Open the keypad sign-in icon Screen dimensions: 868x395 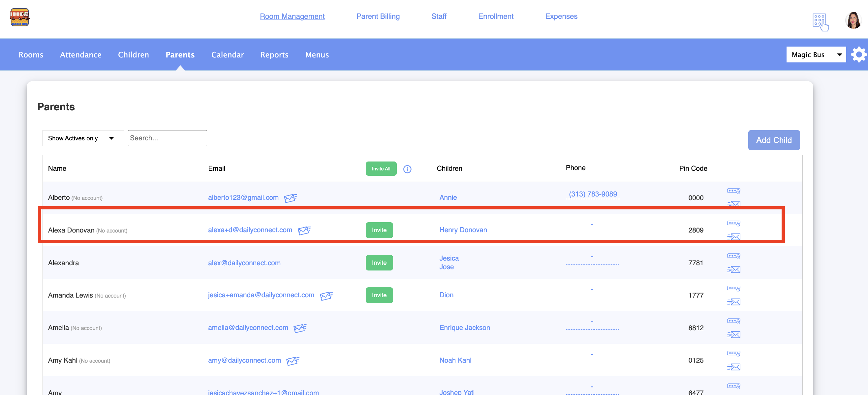[820, 22]
